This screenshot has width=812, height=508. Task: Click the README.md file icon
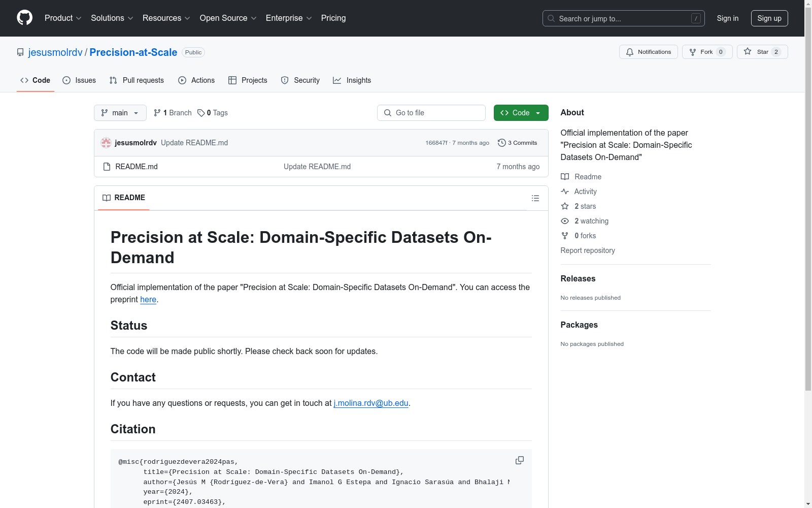click(107, 167)
